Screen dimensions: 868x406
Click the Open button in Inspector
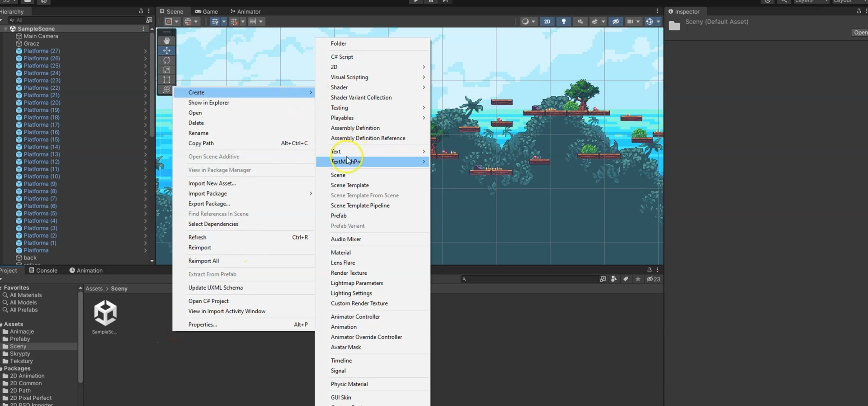tap(860, 33)
